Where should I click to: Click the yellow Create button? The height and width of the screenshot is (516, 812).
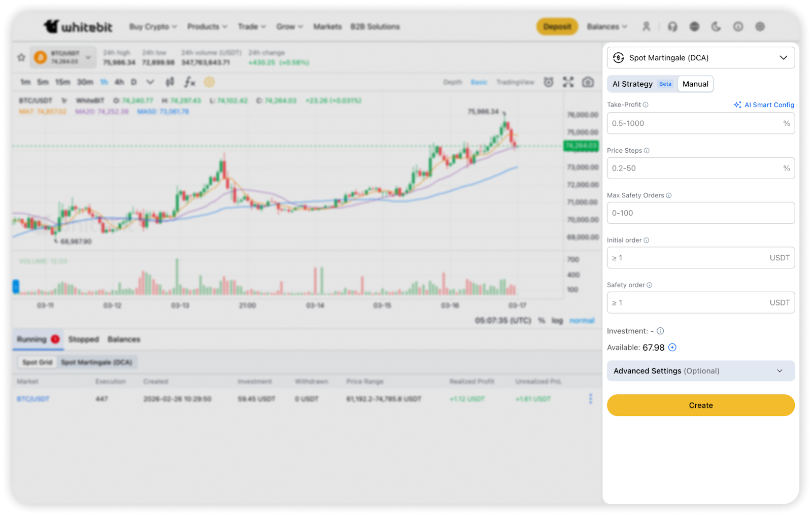point(700,405)
